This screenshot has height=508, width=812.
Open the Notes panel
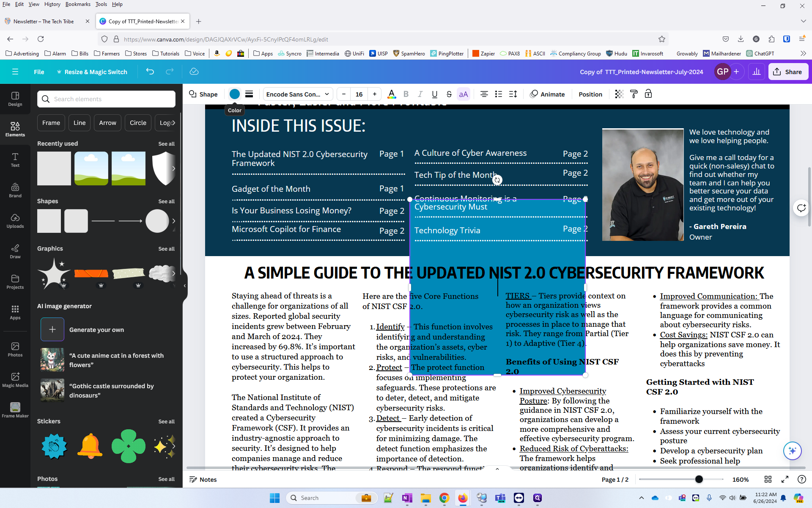(203, 479)
